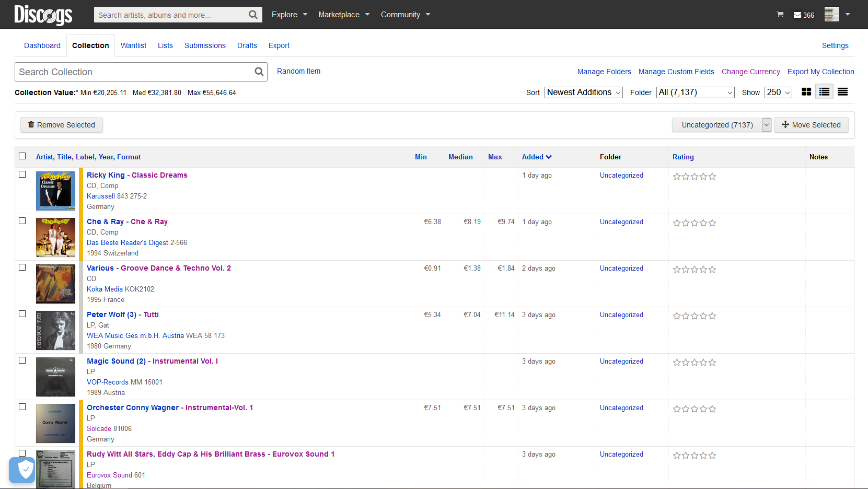Click the Export My Collection link

click(821, 72)
